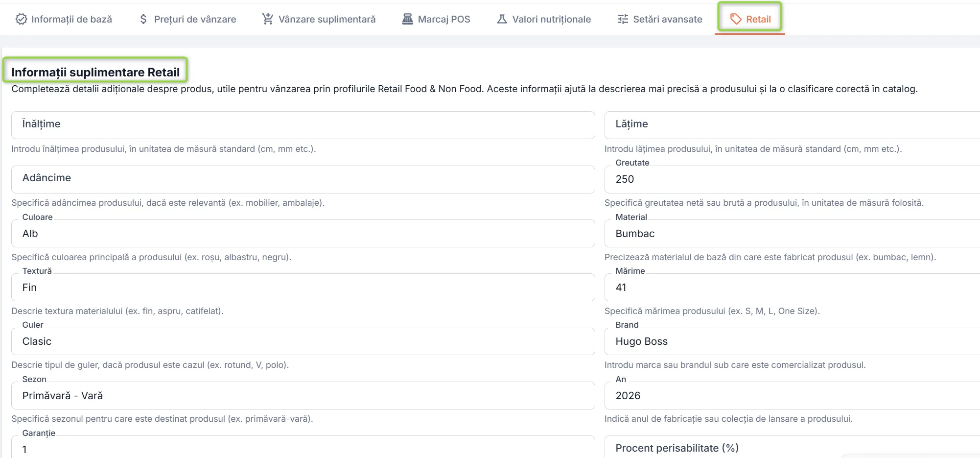The width and height of the screenshot is (980, 458).
Task: Click the Greutate field containing 250
Action: [x=792, y=179]
